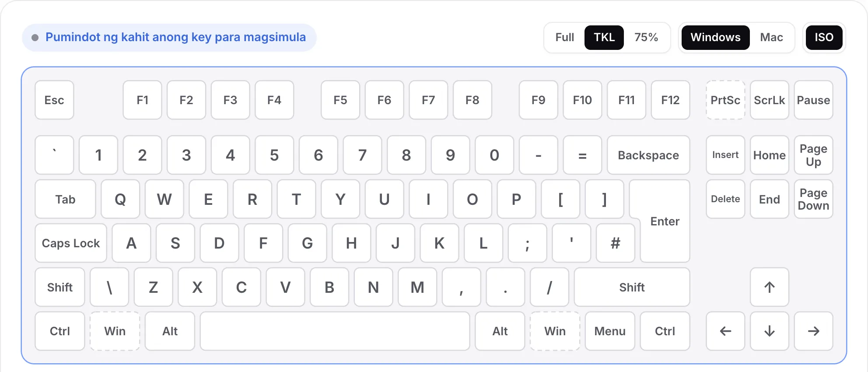Click the Caps Lock key

tap(71, 243)
